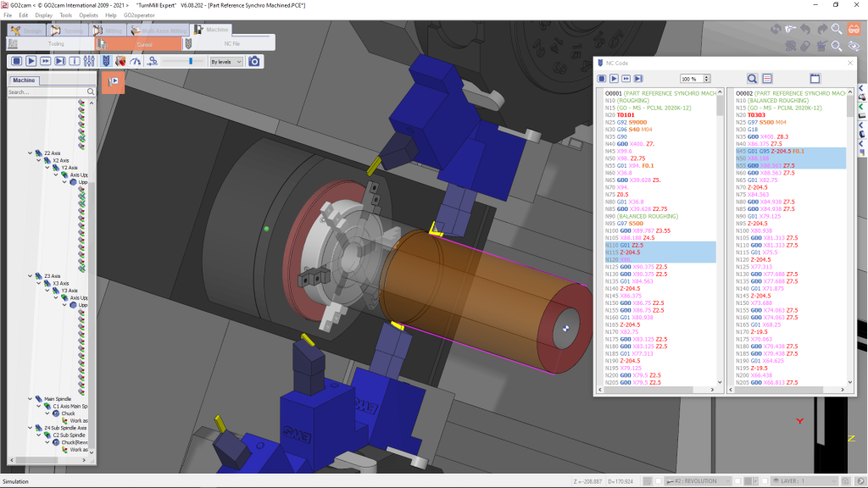Adjust the simulation speed slider
Viewport: 868px width, 488px height.
pyautogui.click(x=192, y=61)
